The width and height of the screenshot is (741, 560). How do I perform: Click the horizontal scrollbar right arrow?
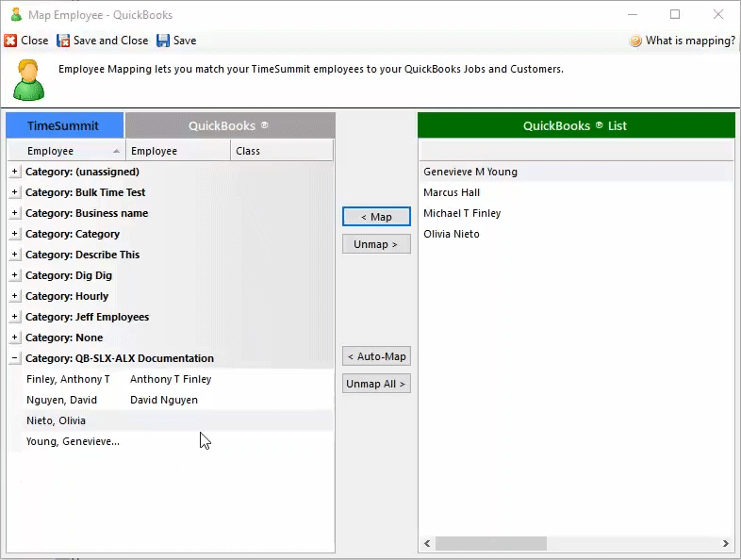coord(725,544)
